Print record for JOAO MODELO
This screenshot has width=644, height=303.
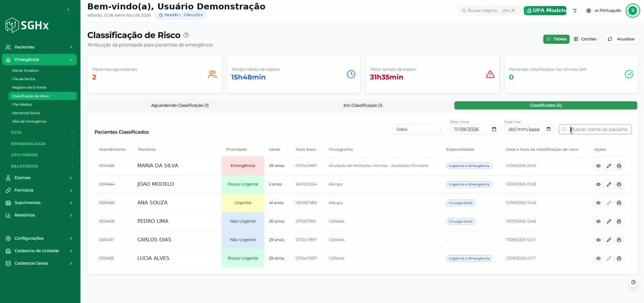click(x=619, y=184)
